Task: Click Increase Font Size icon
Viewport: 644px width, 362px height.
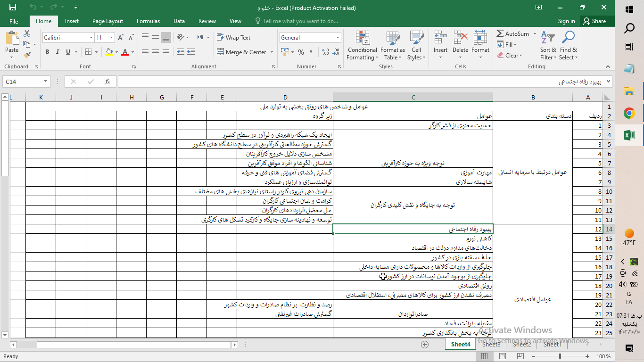Action: [x=121, y=38]
